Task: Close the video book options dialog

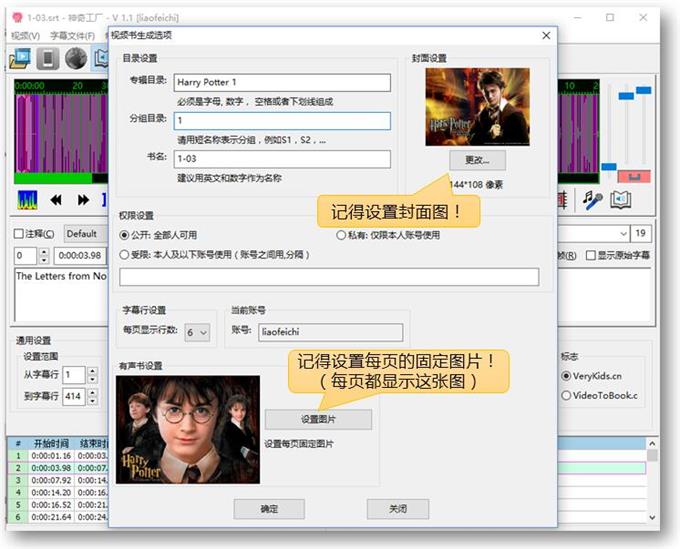Action: 546,36
